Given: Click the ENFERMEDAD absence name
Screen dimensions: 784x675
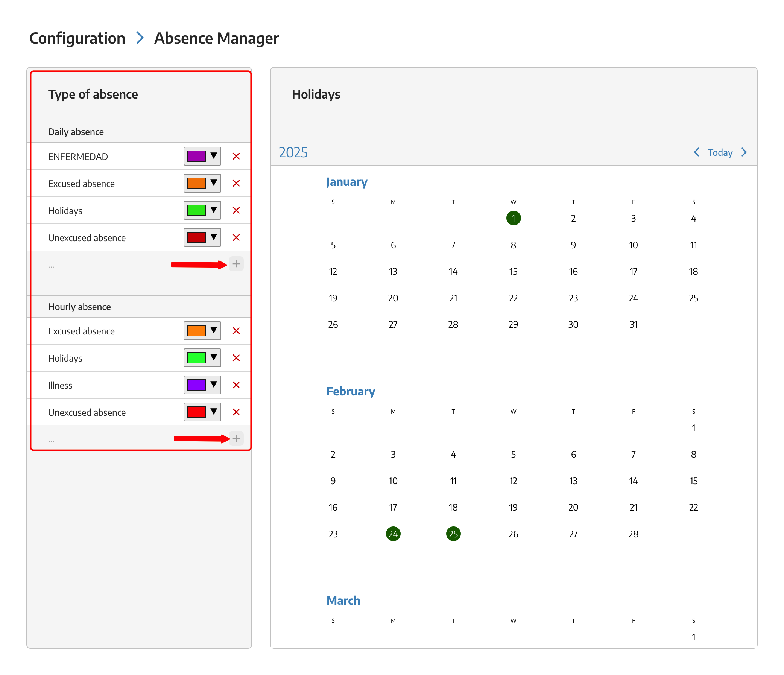Looking at the screenshot, I should pyautogui.click(x=78, y=157).
